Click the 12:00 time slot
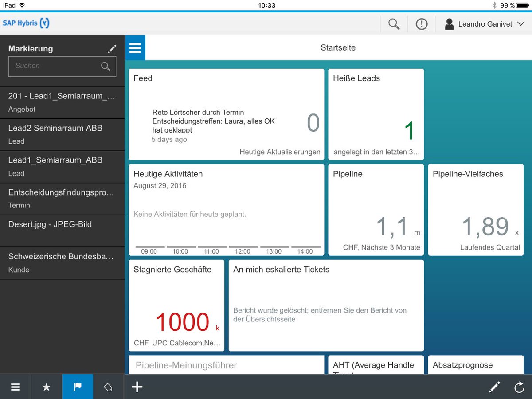 243,250
